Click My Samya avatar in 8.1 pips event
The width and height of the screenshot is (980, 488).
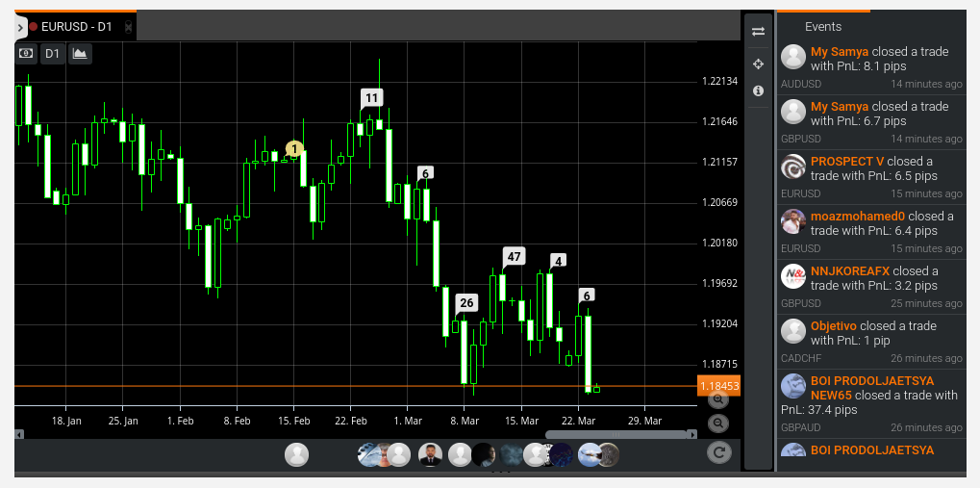click(x=793, y=56)
